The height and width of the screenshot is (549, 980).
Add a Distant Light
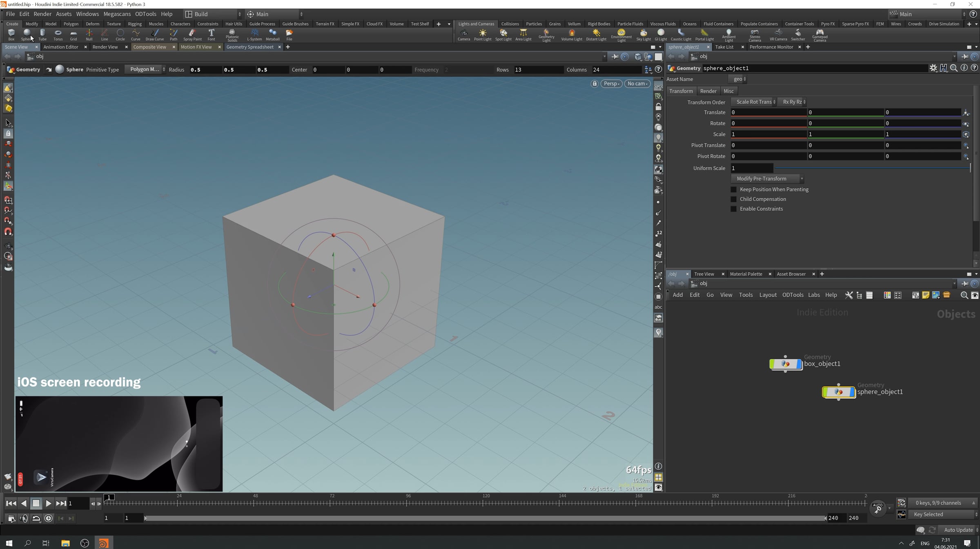(596, 35)
